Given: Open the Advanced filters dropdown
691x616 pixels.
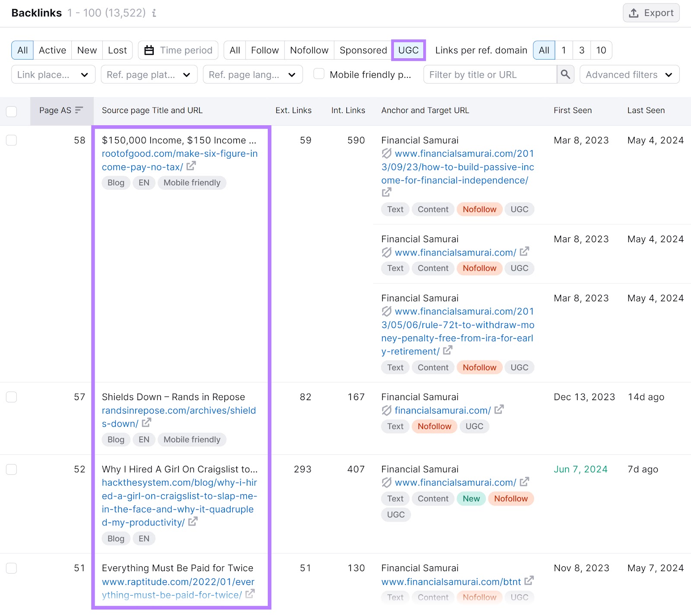Looking at the screenshot, I should click(x=629, y=74).
